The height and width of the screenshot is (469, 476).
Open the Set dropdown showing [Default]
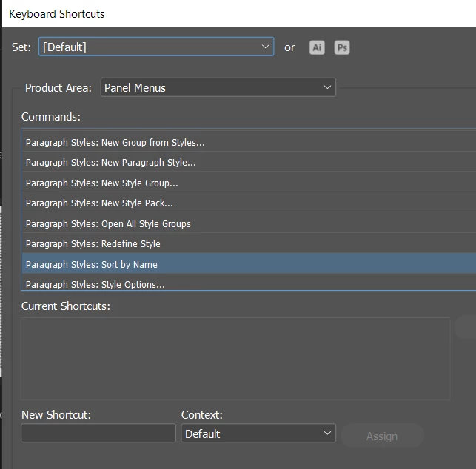tap(155, 47)
